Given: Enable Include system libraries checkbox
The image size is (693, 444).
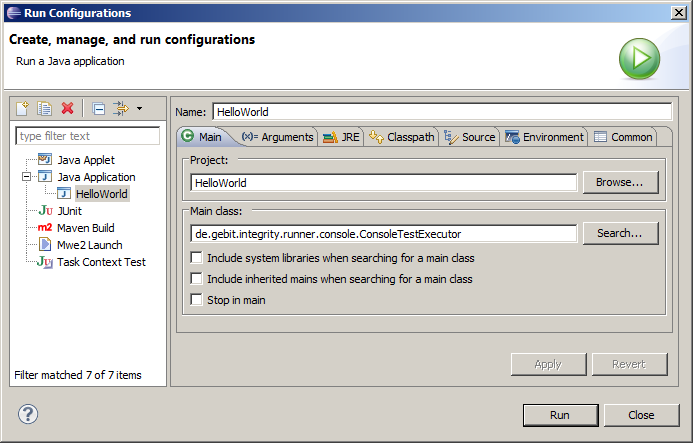Looking at the screenshot, I should click(197, 258).
